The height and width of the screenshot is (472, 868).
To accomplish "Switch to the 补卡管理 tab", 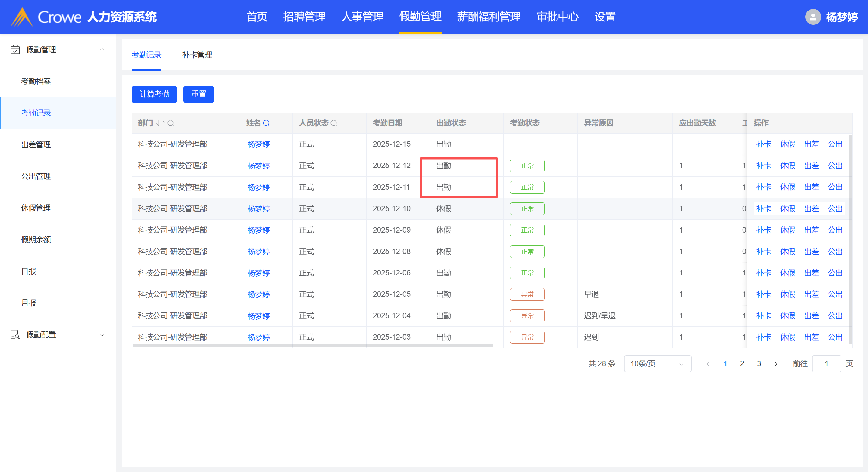I will click(197, 55).
